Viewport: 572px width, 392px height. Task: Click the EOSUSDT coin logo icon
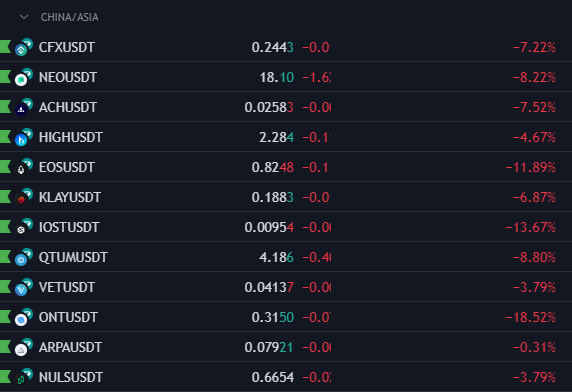pos(24,167)
